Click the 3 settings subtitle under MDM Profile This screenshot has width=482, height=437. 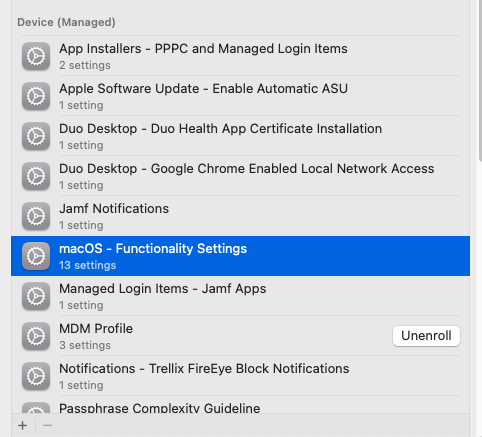click(85, 345)
